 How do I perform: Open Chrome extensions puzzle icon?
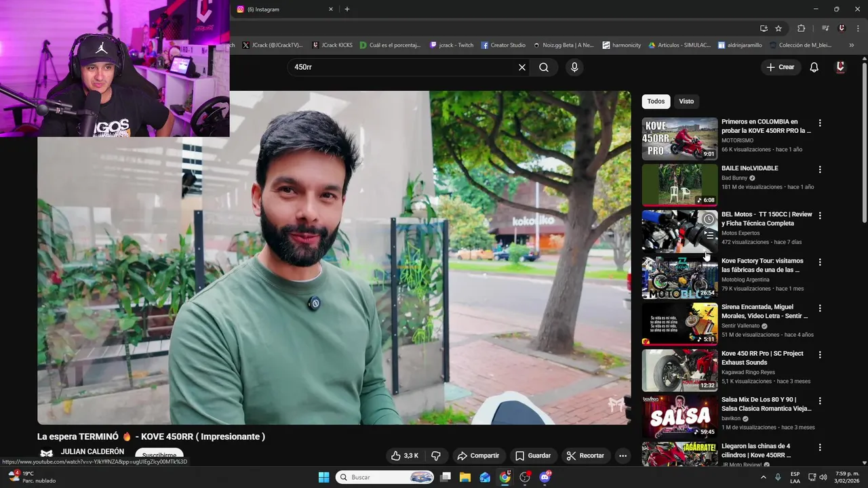click(801, 28)
